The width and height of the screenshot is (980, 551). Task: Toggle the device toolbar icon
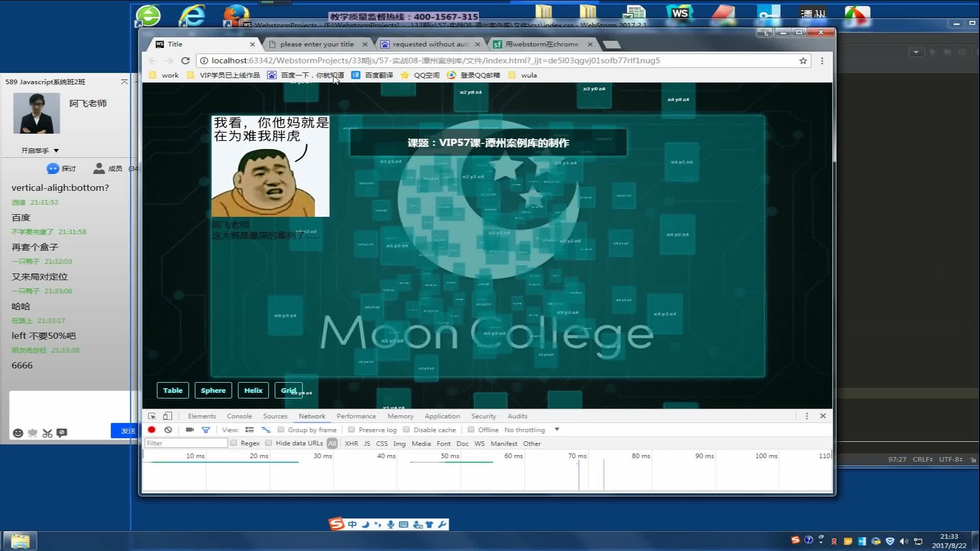[x=167, y=416]
